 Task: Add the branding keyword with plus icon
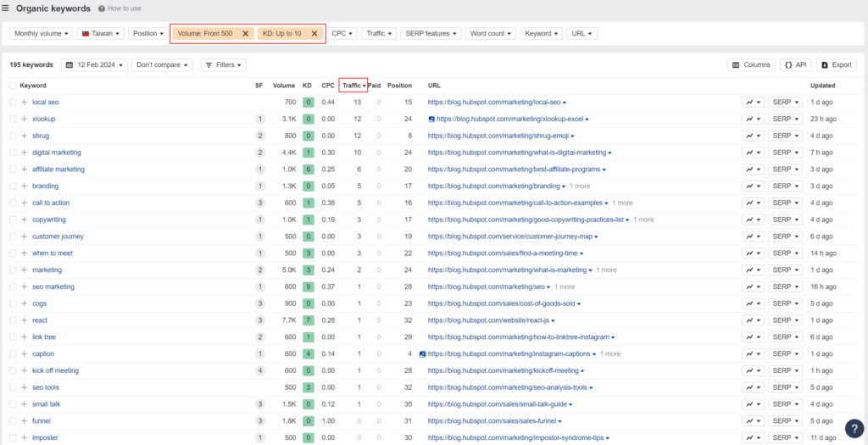pyautogui.click(x=24, y=186)
